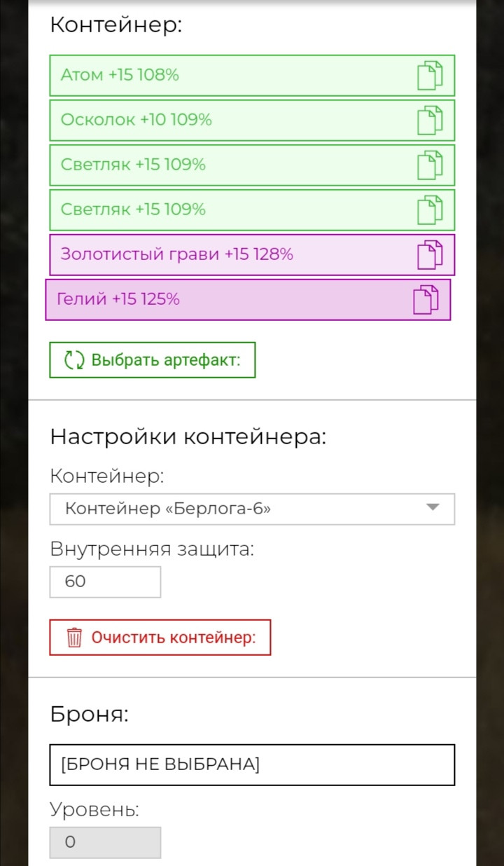Open the Контейнер «Берлога-6» dropdown
504x866 pixels.
point(252,509)
